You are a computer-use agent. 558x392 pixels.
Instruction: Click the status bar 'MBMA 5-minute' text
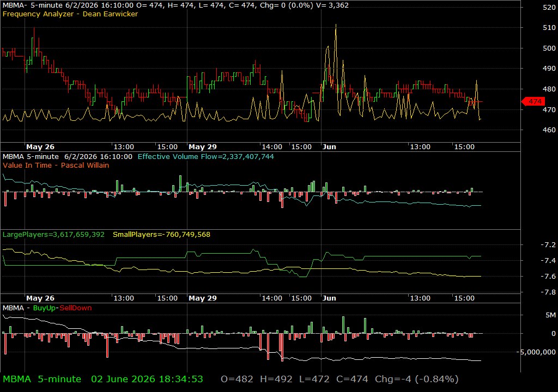click(x=42, y=379)
